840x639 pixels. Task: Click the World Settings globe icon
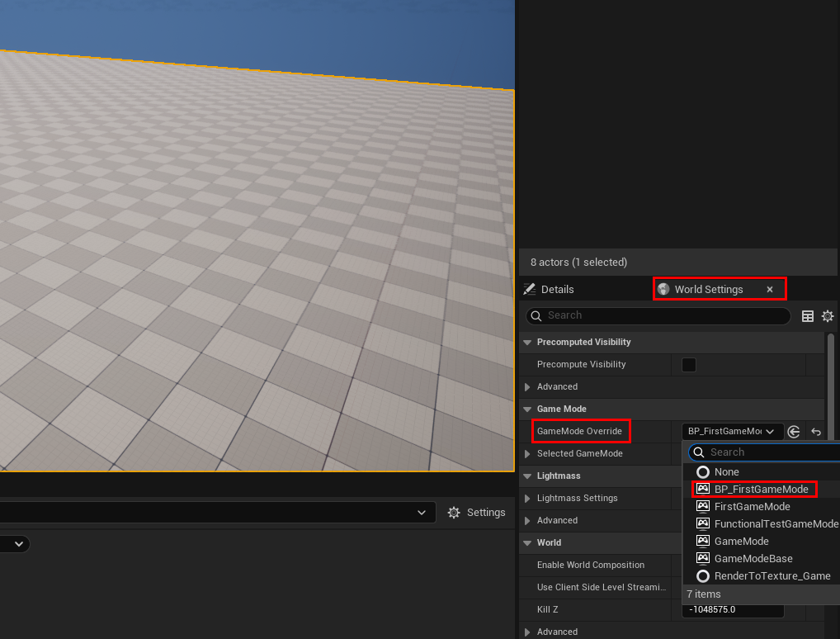[x=663, y=290]
